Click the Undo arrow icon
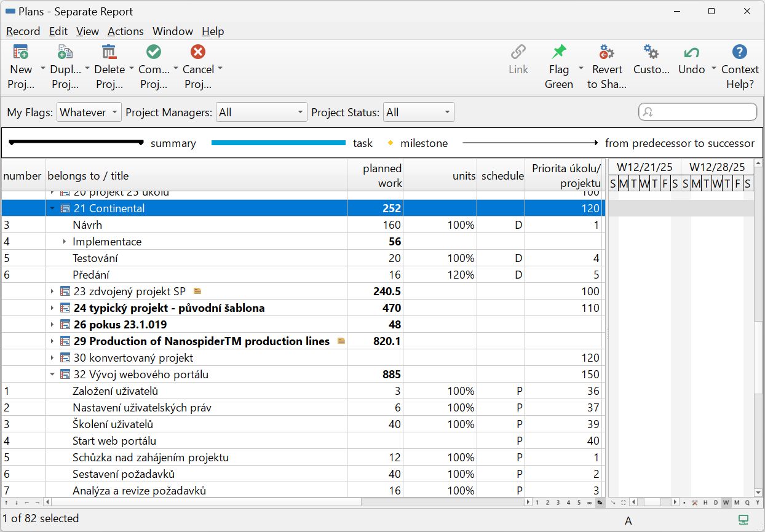Image resolution: width=765 pixels, height=532 pixels. [691, 52]
